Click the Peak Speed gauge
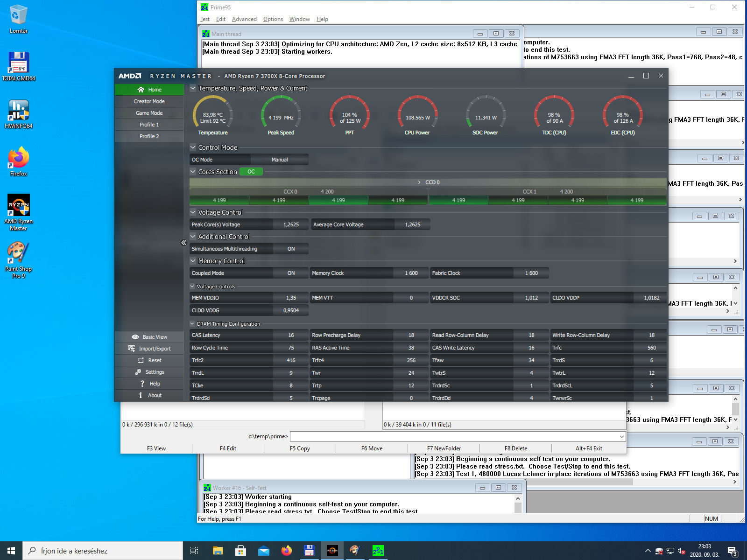747x560 pixels. [x=281, y=115]
